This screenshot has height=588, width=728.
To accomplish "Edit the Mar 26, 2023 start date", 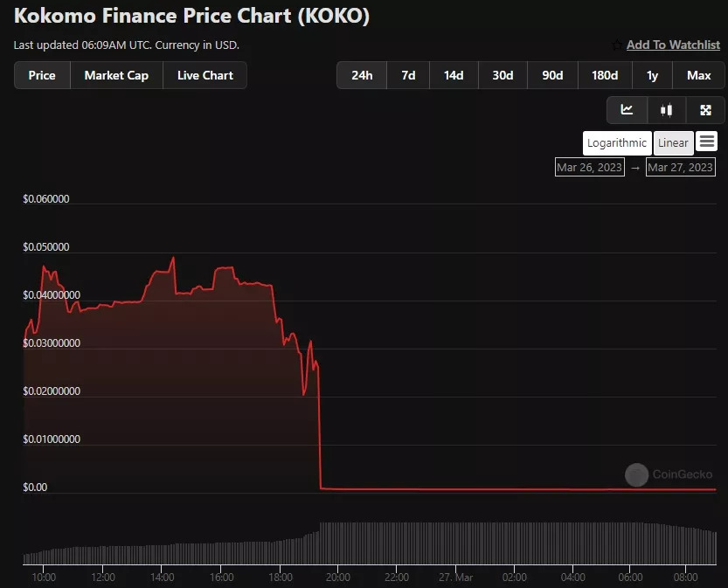I will 590,167.
